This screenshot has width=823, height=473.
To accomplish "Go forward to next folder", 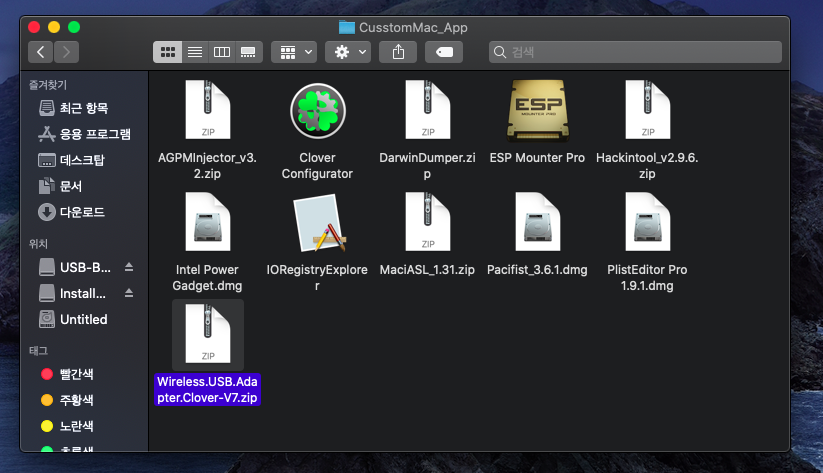I will pyautogui.click(x=66, y=52).
